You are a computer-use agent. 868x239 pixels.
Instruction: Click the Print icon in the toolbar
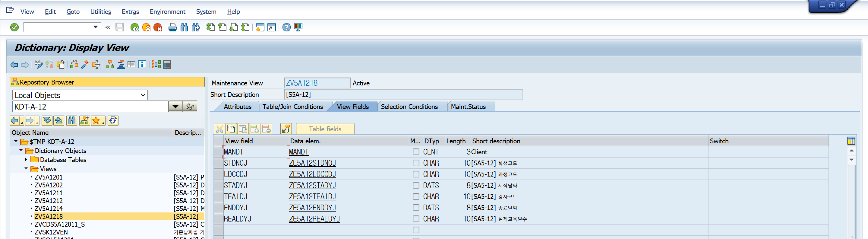pos(172,27)
